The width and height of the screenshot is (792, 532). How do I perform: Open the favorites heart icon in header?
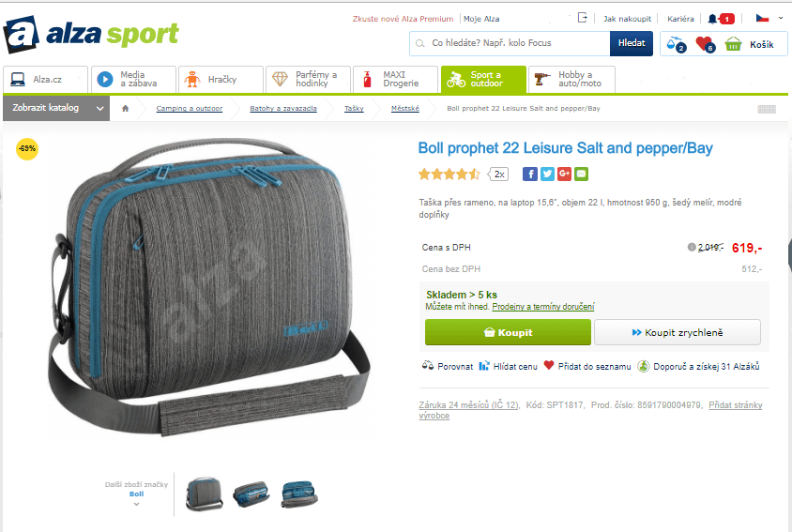[x=705, y=44]
